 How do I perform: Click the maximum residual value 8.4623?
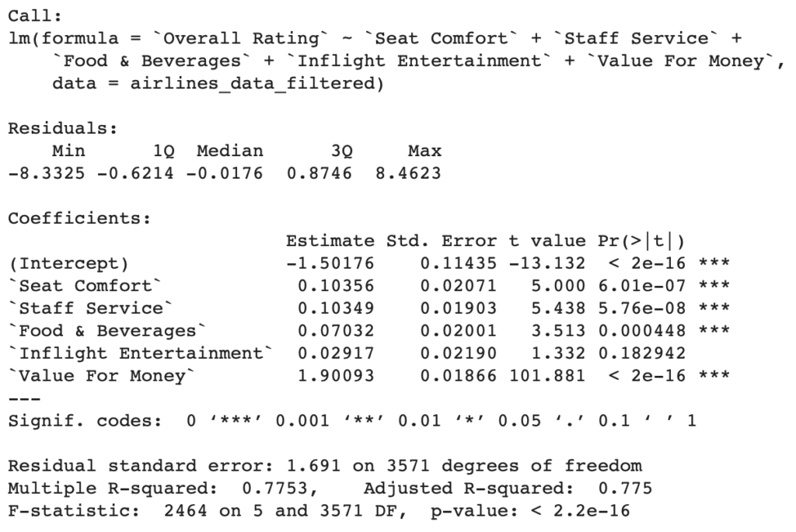(408, 173)
